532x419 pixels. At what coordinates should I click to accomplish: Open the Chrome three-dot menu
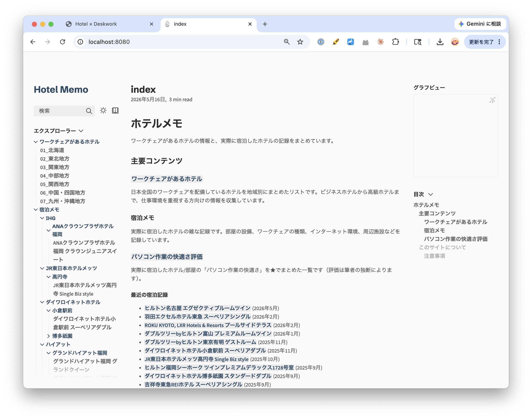point(499,42)
